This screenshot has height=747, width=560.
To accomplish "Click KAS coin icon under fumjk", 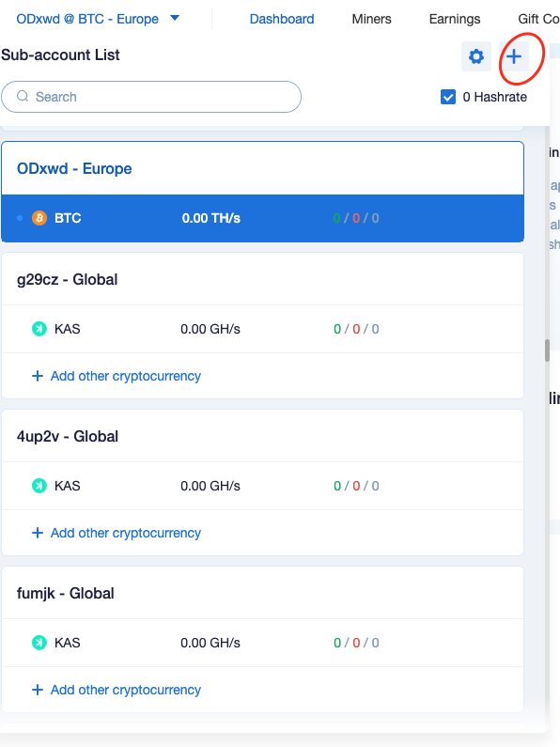I will (39, 643).
